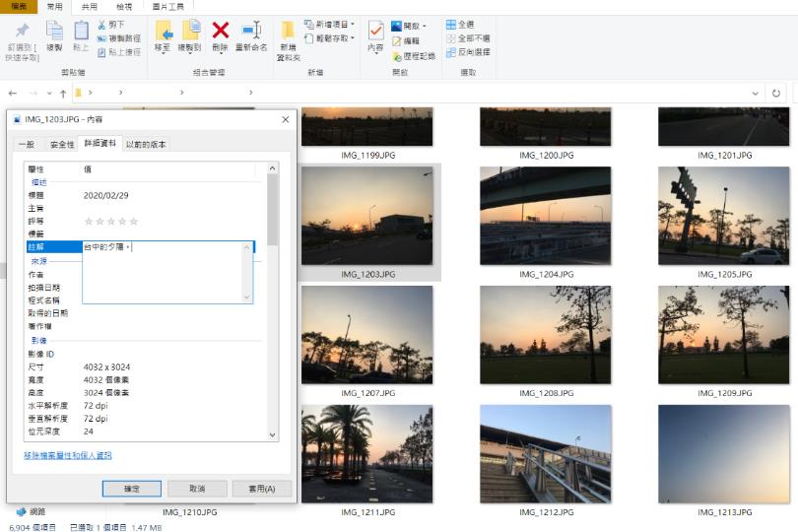Click the Up arrow navigation icon
Screen dimensions: 798x532
tap(63, 94)
